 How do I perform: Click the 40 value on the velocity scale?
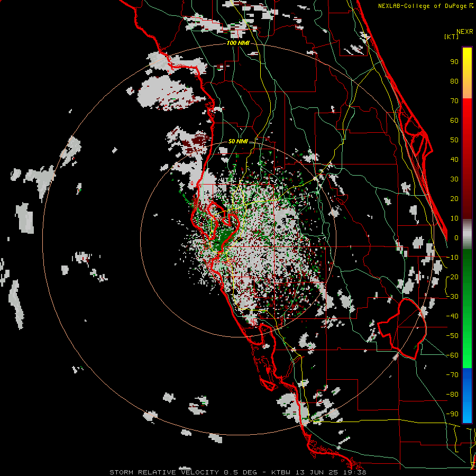pyautogui.click(x=454, y=160)
